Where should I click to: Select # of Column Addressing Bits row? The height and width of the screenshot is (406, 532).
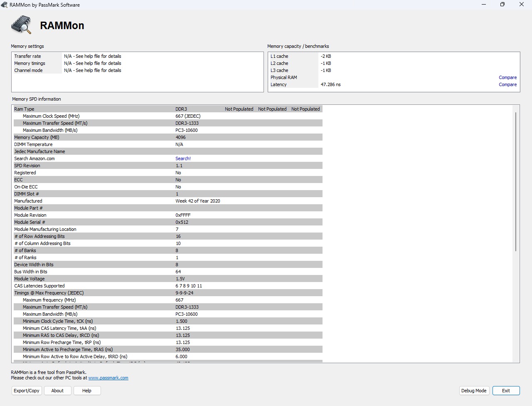(x=168, y=243)
